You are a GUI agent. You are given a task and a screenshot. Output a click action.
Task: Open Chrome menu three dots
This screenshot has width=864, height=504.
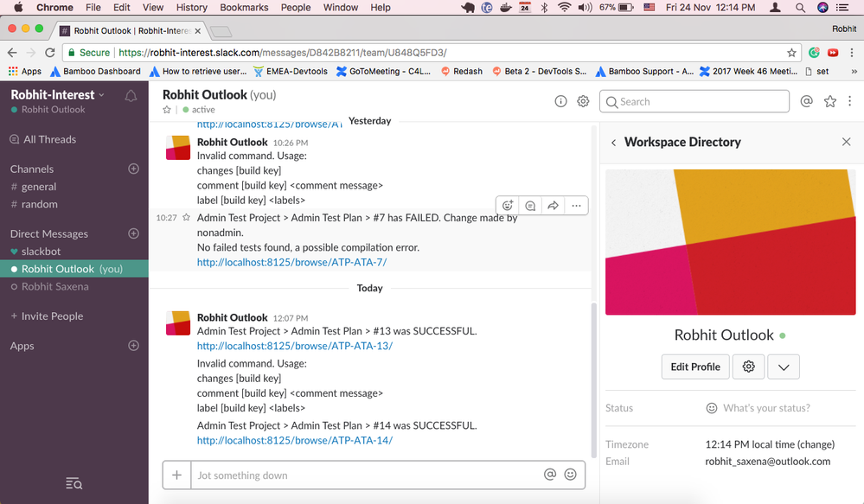(852, 53)
